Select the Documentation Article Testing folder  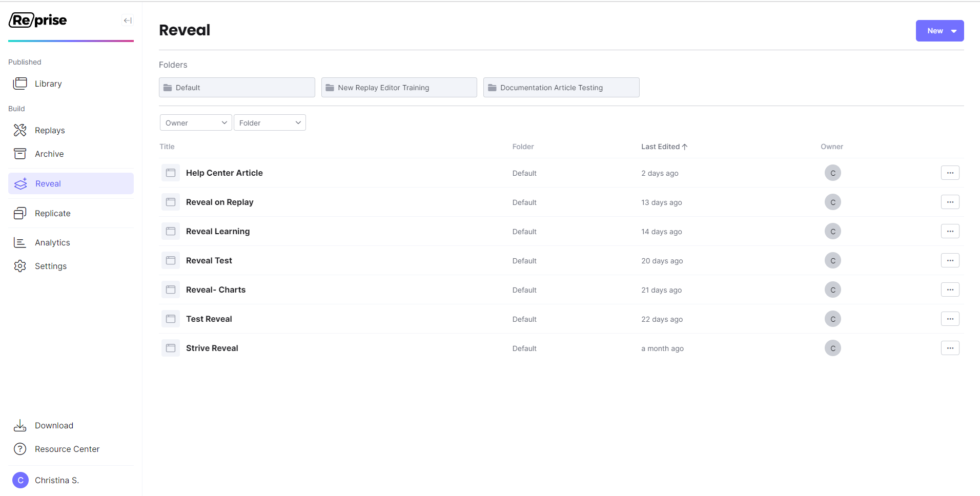coord(561,87)
